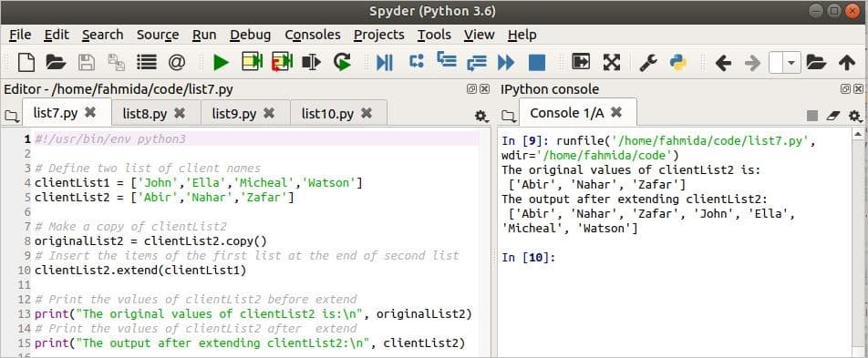Place cursor on clientList2.extend(clientList1) line
Viewport: 868px width, 358px height.
tap(140, 271)
